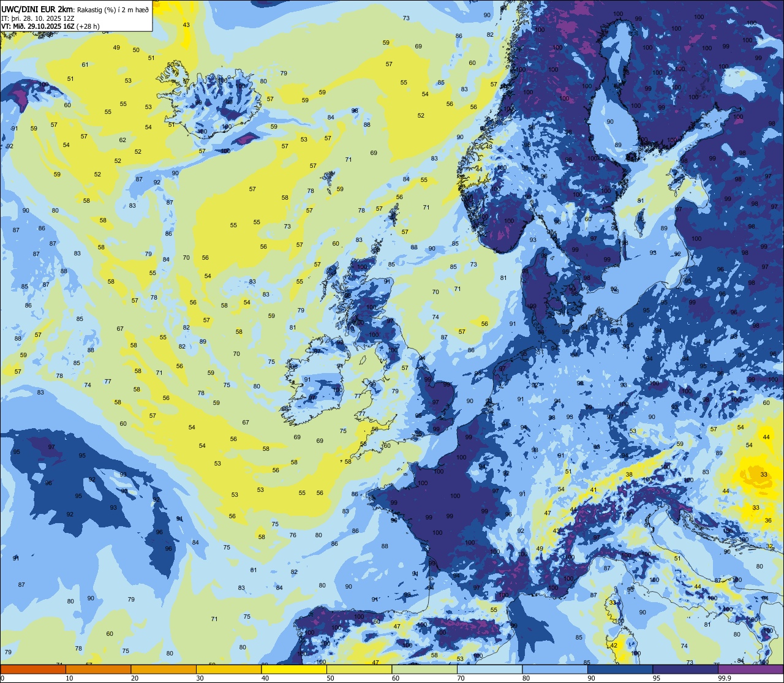Click the pale blue 70–80 legend swatch

click(x=489, y=669)
